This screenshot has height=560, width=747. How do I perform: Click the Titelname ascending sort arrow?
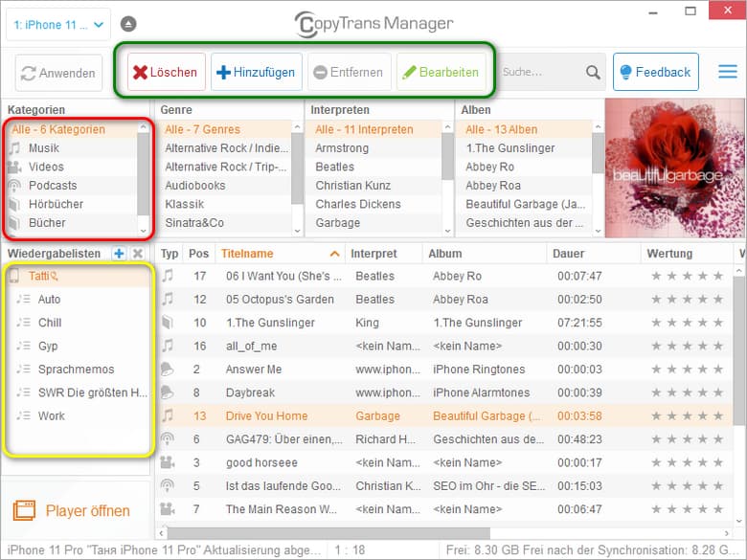coord(335,254)
